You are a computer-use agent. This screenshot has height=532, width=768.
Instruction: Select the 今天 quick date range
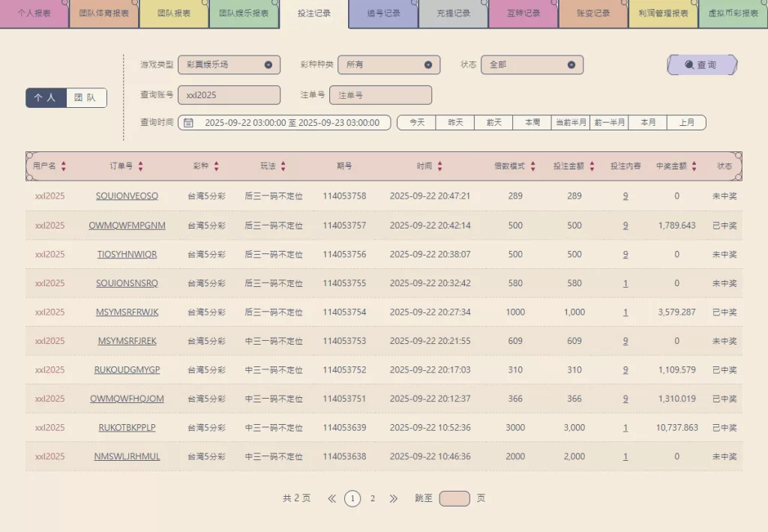(416, 123)
